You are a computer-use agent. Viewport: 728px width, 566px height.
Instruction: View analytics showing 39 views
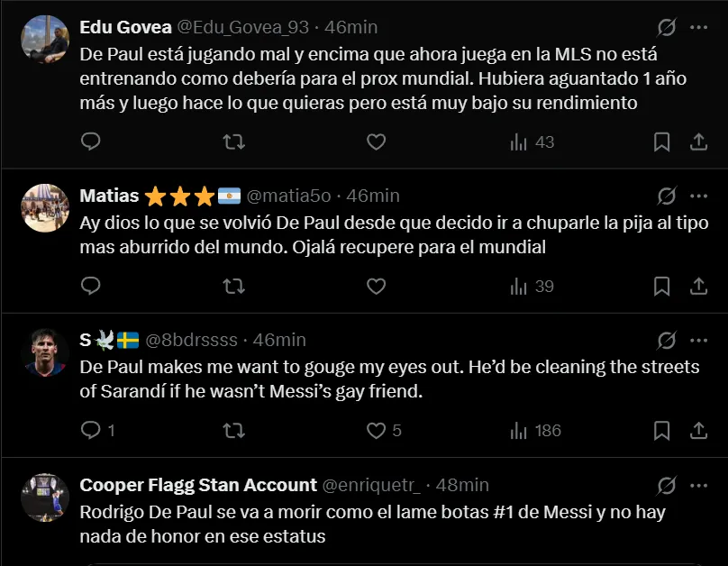click(x=532, y=286)
